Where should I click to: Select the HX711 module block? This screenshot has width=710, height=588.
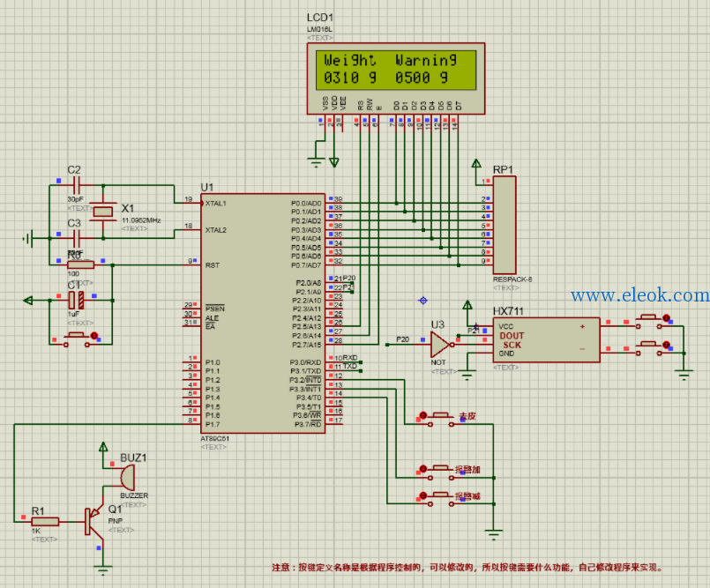[546, 340]
